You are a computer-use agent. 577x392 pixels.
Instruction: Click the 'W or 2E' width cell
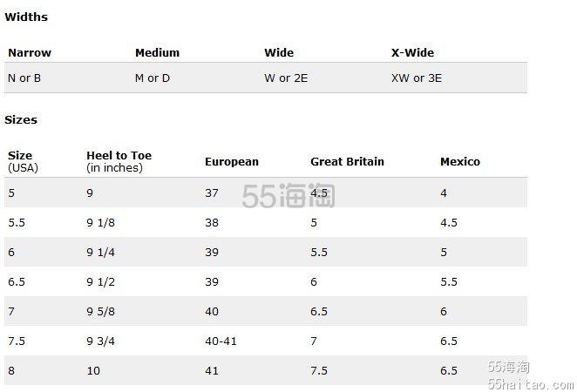pyautogui.click(x=286, y=78)
